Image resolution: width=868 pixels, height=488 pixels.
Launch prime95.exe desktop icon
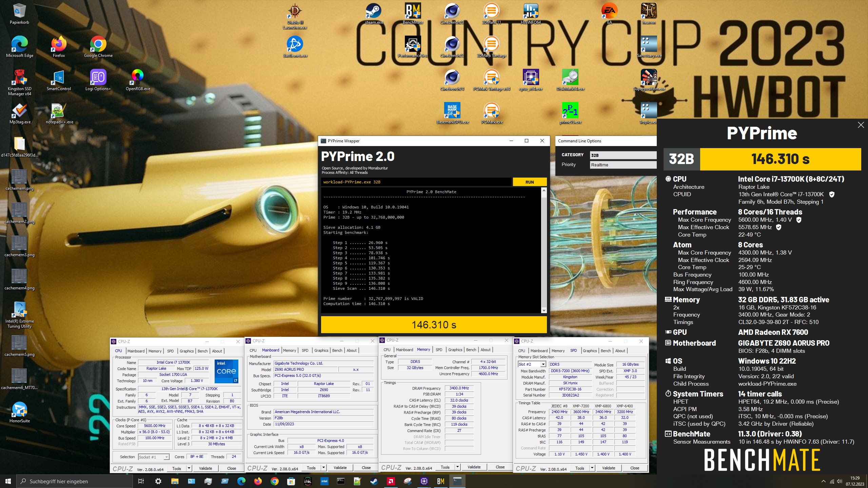(x=570, y=113)
